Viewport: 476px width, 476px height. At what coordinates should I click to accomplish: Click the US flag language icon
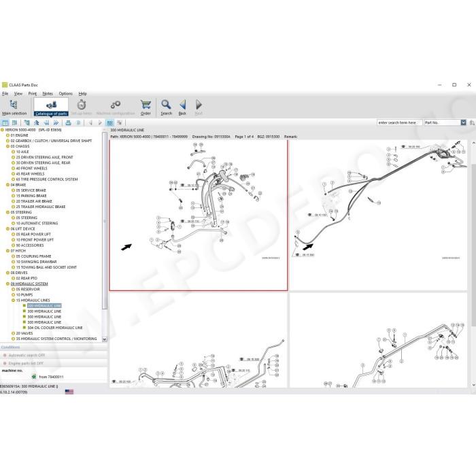click(x=69, y=392)
